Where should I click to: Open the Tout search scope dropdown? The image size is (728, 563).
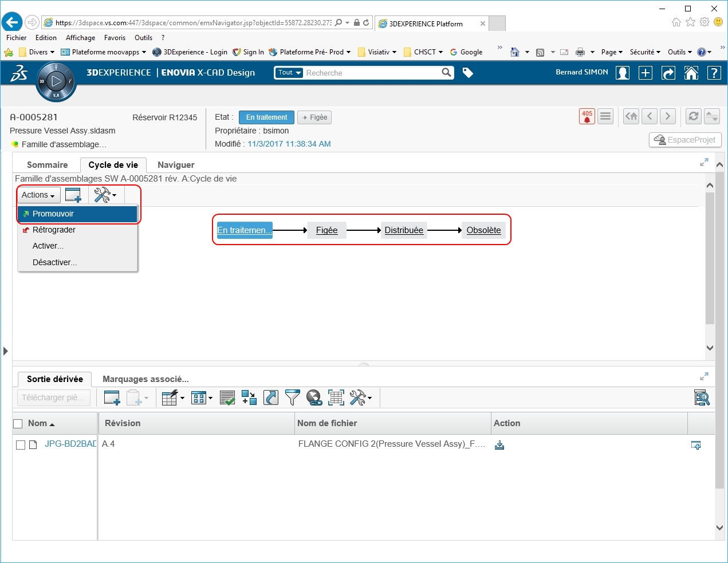click(289, 73)
